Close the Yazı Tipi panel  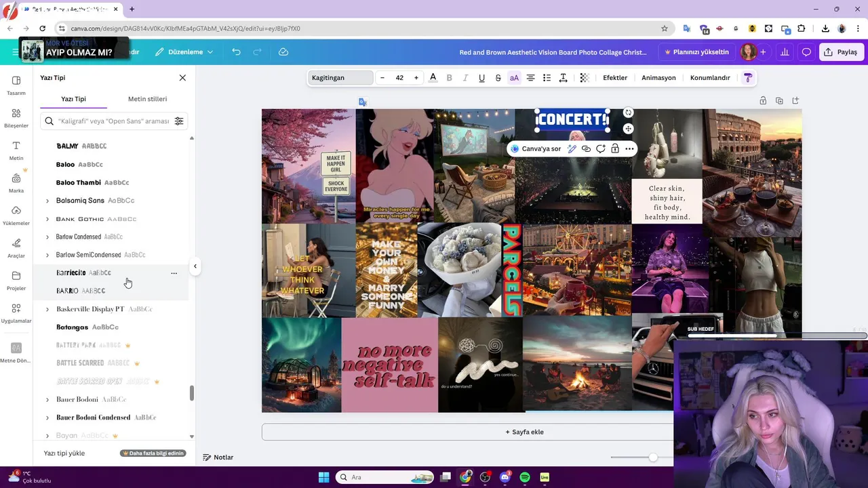(182, 78)
